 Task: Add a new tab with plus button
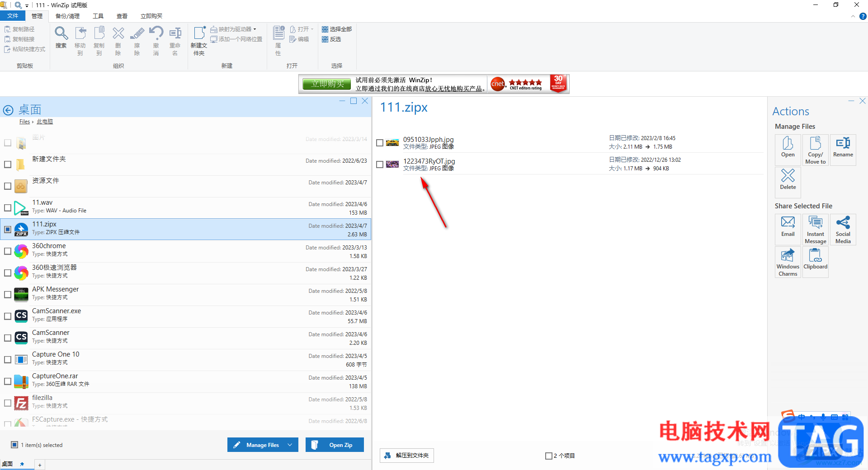coord(40,465)
